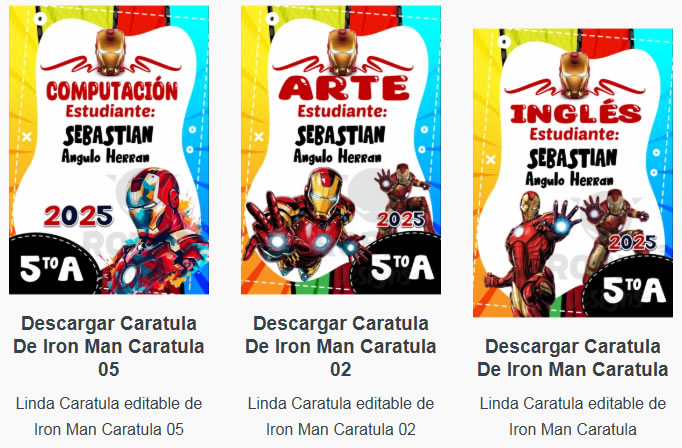The image size is (682, 448).
Task: Click description 'Linda Caratula editable' for Caratula 05
Action: [x=109, y=416]
